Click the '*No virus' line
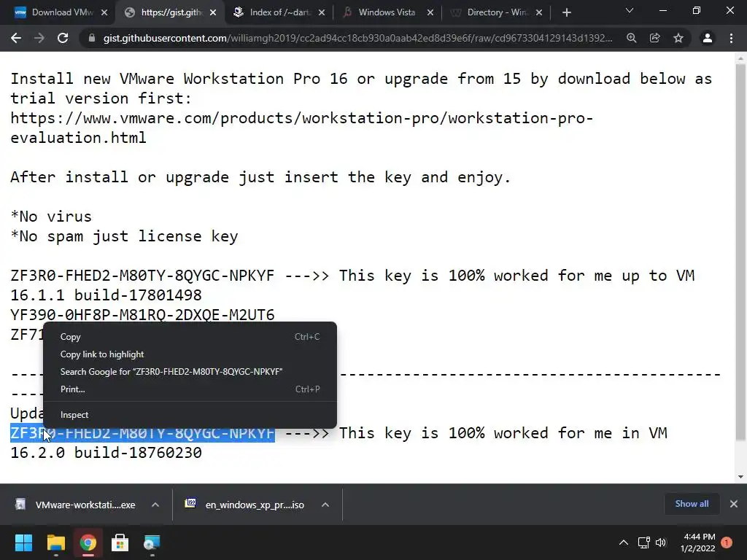 (x=51, y=217)
